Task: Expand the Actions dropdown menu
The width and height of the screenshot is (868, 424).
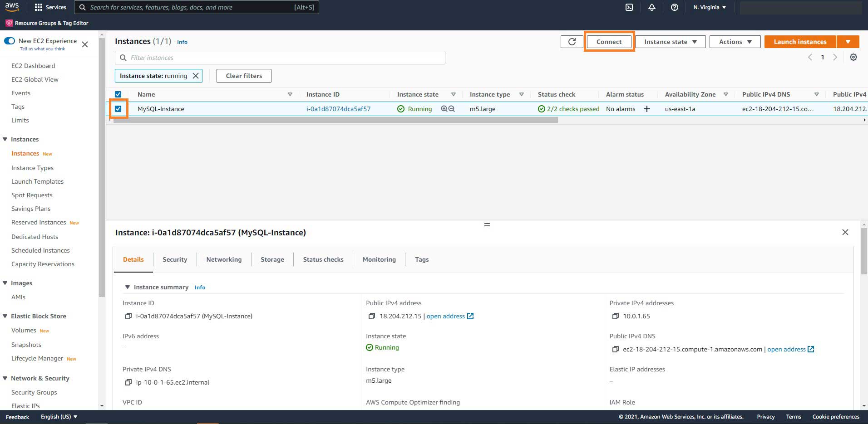Action: (x=735, y=42)
